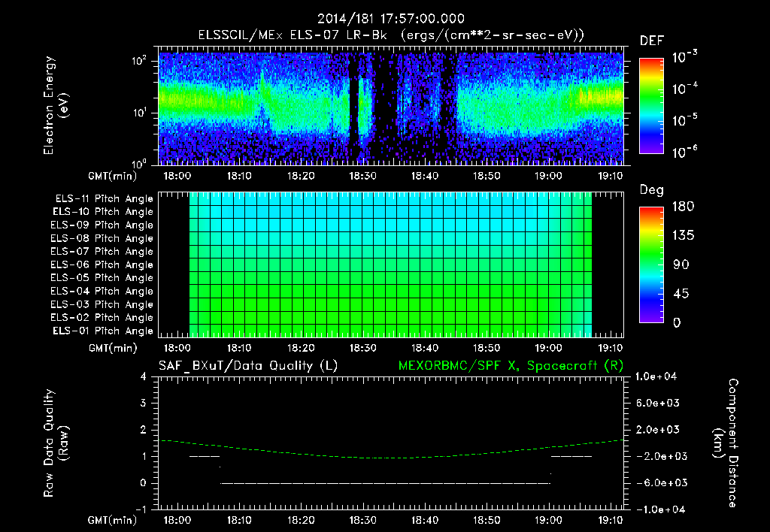This screenshot has width=770, height=532.
Task: Click the 10^2 energy axis tick label
Action: (x=139, y=61)
